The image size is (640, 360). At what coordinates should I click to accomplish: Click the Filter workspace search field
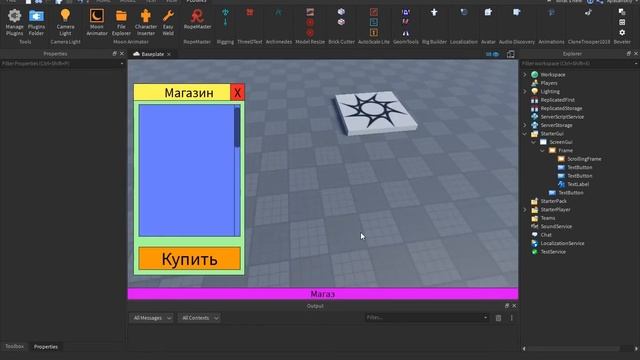[x=579, y=64]
